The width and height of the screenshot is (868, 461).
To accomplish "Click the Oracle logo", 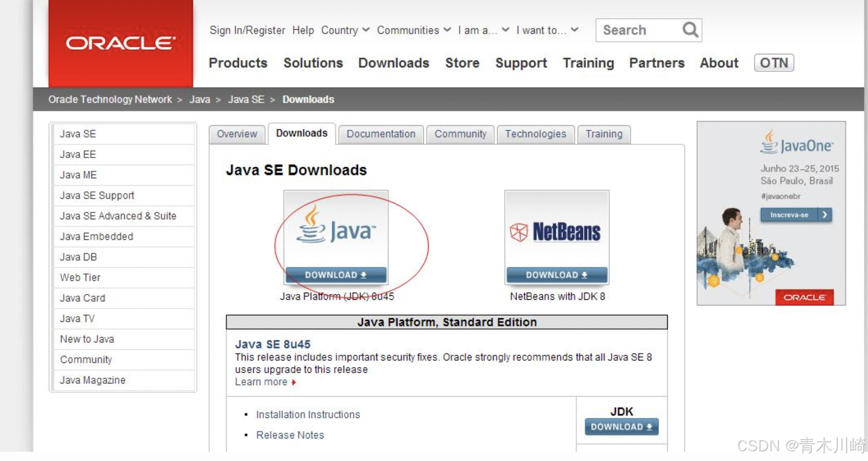I will click(121, 43).
